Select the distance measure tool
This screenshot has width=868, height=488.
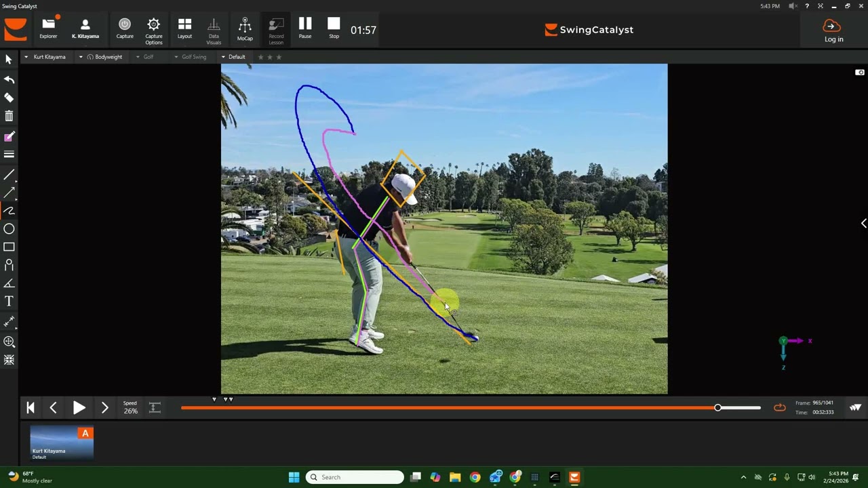[x=9, y=321]
